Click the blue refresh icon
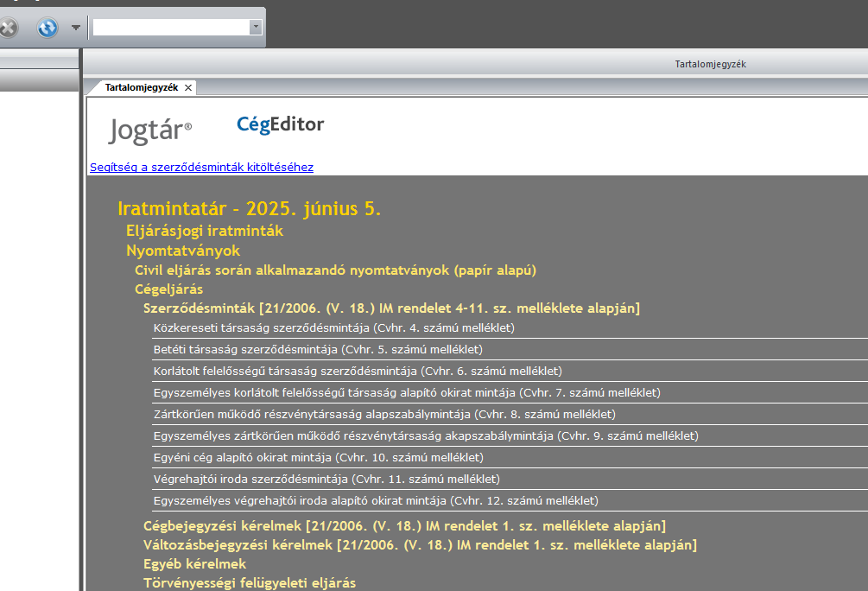 pos(47,28)
